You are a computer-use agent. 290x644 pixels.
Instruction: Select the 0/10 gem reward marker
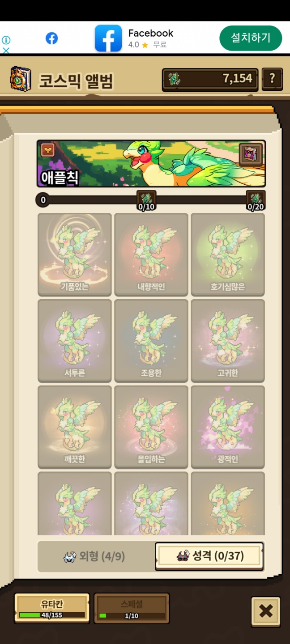tap(146, 200)
